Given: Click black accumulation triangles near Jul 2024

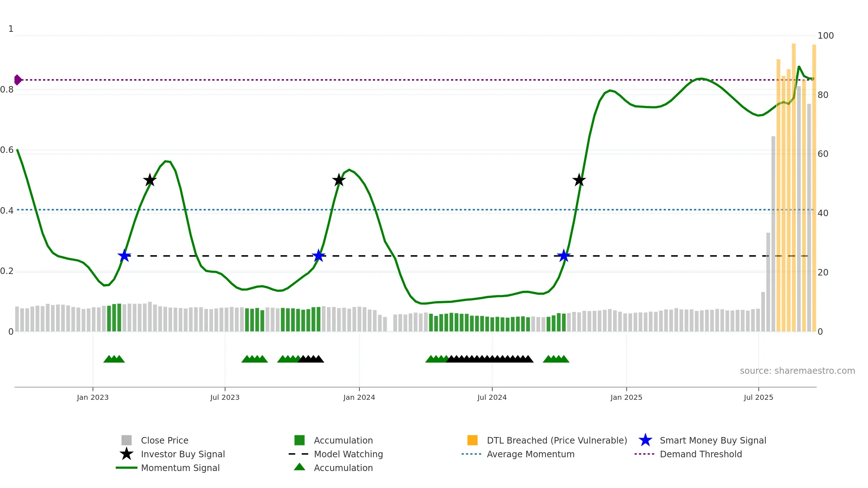Looking at the screenshot, I should click(490, 359).
